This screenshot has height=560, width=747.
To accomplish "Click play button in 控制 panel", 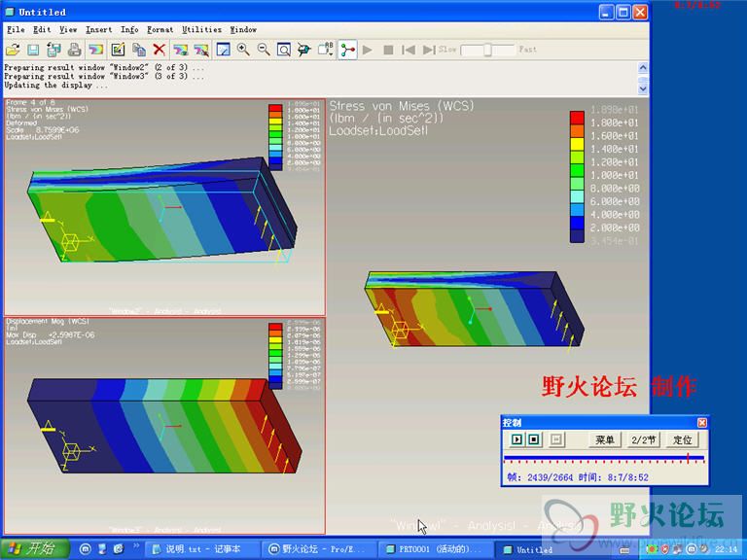I will tap(516, 439).
